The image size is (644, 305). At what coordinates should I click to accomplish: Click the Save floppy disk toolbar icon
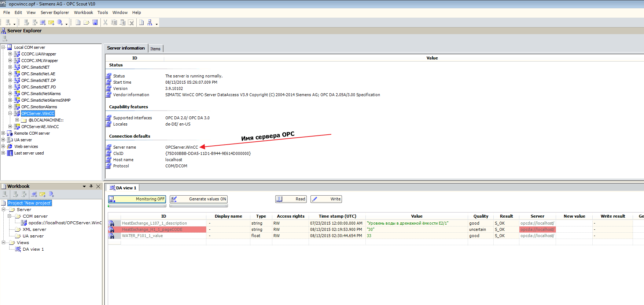(x=95, y=23)
